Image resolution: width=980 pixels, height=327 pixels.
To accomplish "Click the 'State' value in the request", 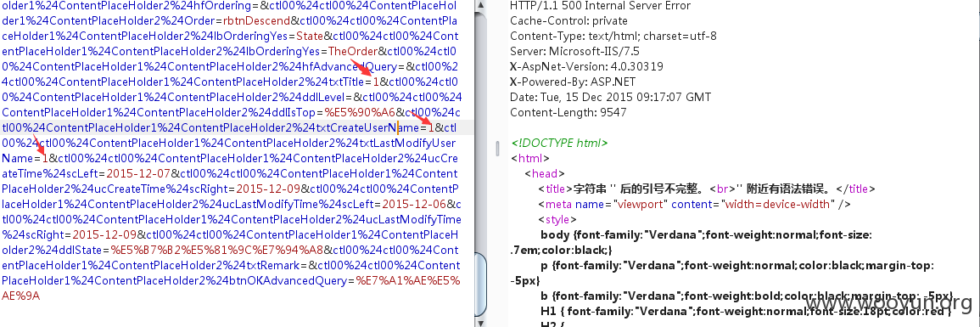I will click(310, 36).
